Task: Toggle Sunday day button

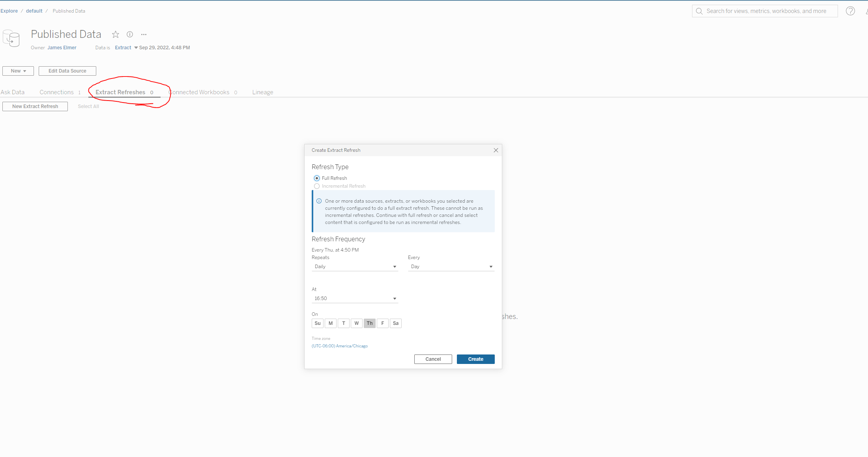Action: pyautogui.click(x=318, y=323)
